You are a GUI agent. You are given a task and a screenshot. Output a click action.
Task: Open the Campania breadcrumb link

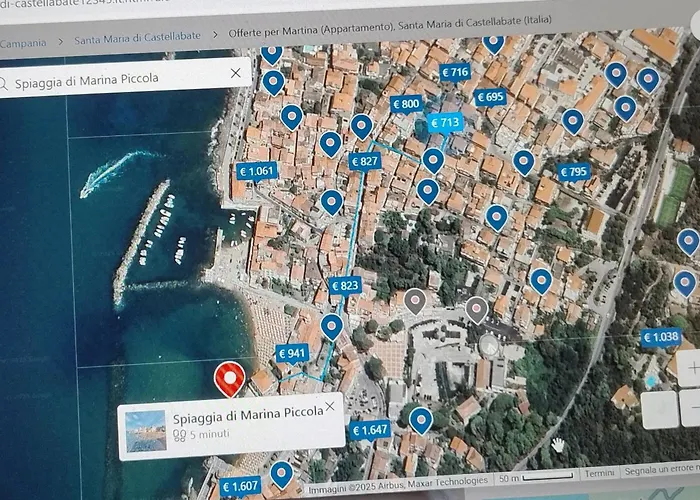pos(23,43)
